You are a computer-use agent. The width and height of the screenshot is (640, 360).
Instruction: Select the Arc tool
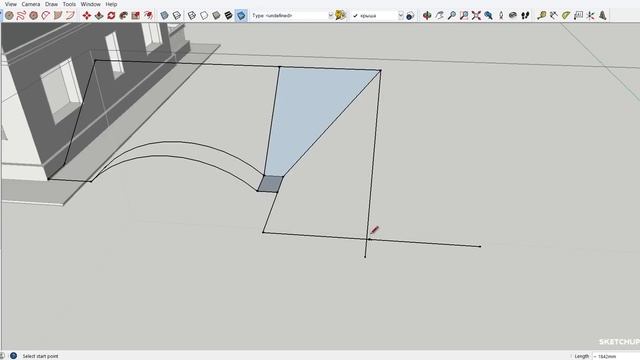pyautogui.click(x=46, y=16)
